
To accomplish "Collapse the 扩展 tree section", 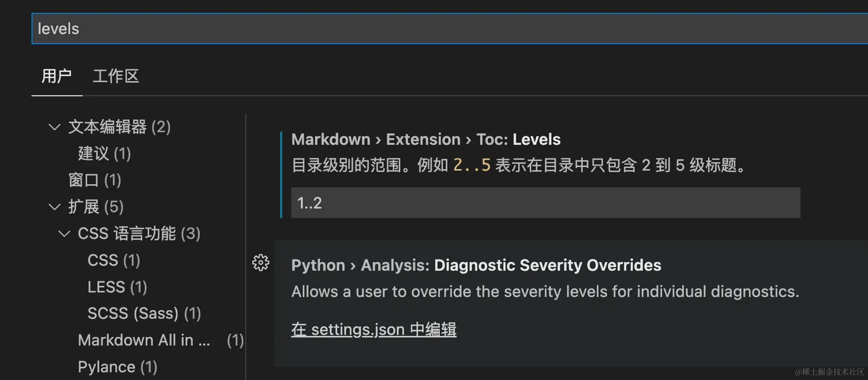I will tap(54, 207).
